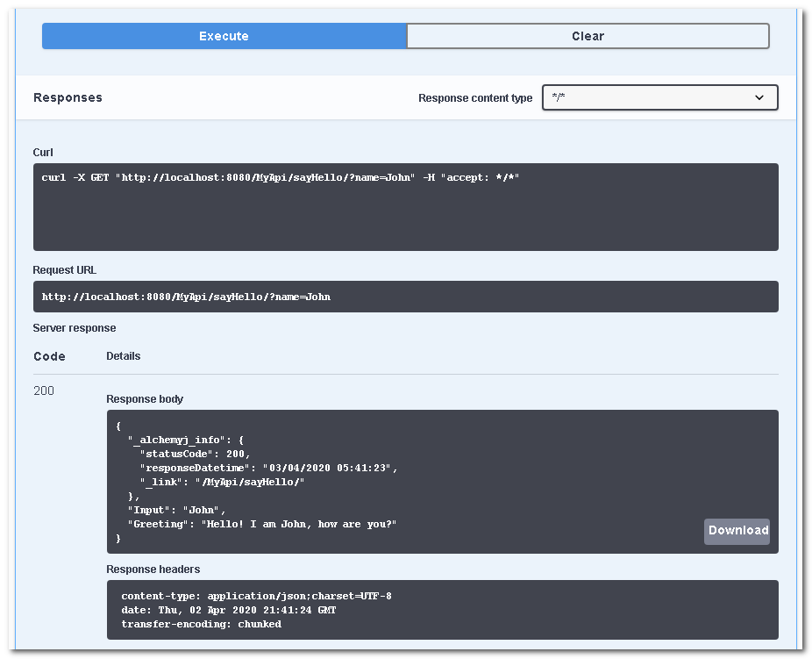The height and width of the screenshot is (659, 812).
Task: Download the response body
Action: click(x=737, y=530)
